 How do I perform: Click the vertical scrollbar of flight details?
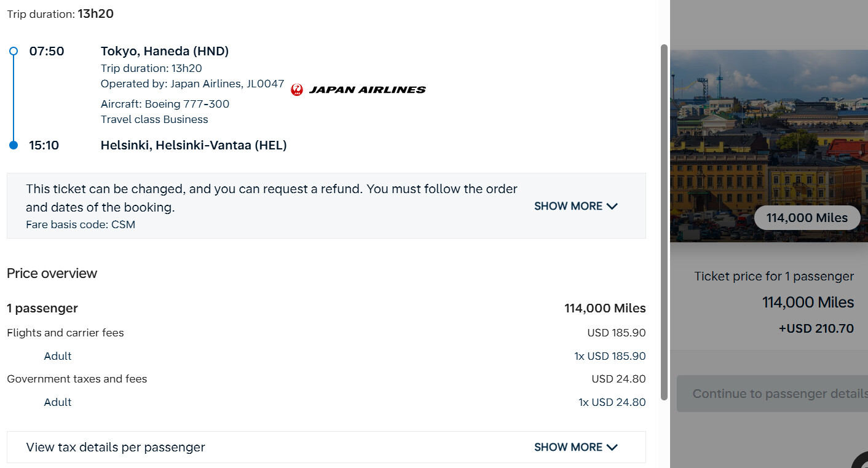663,221
